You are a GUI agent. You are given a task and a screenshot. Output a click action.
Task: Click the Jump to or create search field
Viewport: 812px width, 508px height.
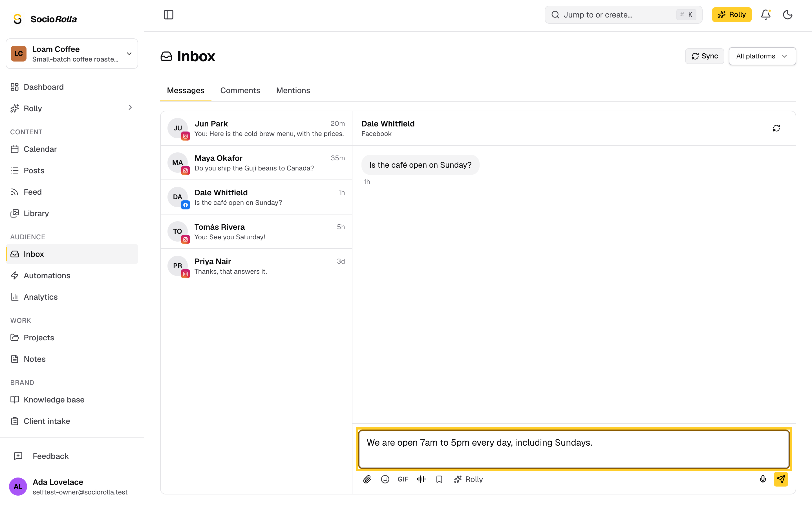[623, 15]
